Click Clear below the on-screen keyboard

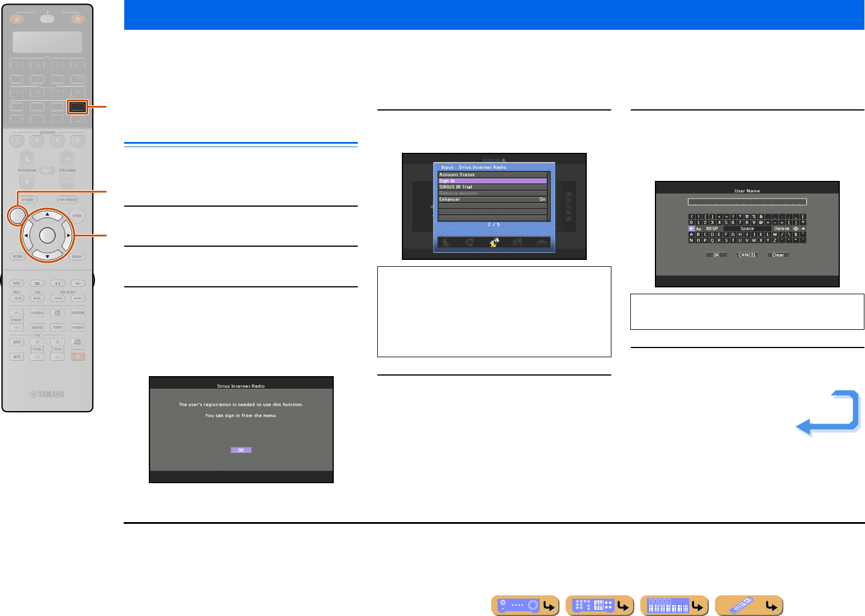pos(778,255)
